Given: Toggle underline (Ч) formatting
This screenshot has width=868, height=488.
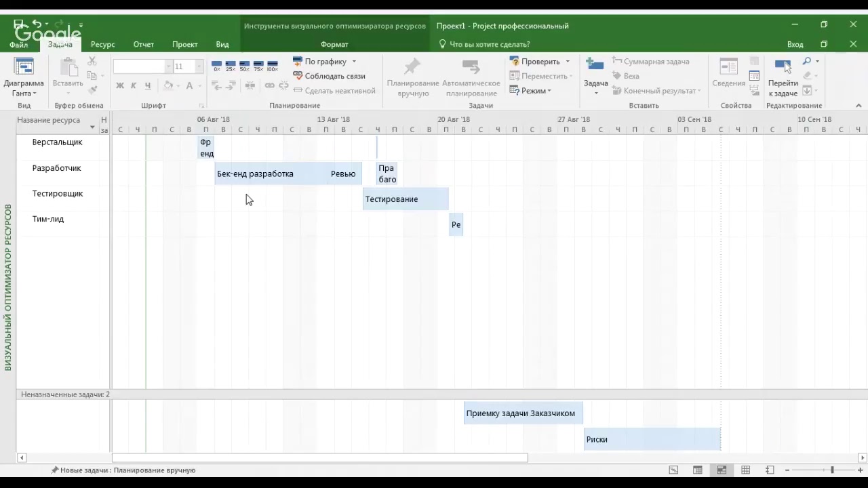Looking at the screenshot, I should pyautogui.click(x=148, y=85).
